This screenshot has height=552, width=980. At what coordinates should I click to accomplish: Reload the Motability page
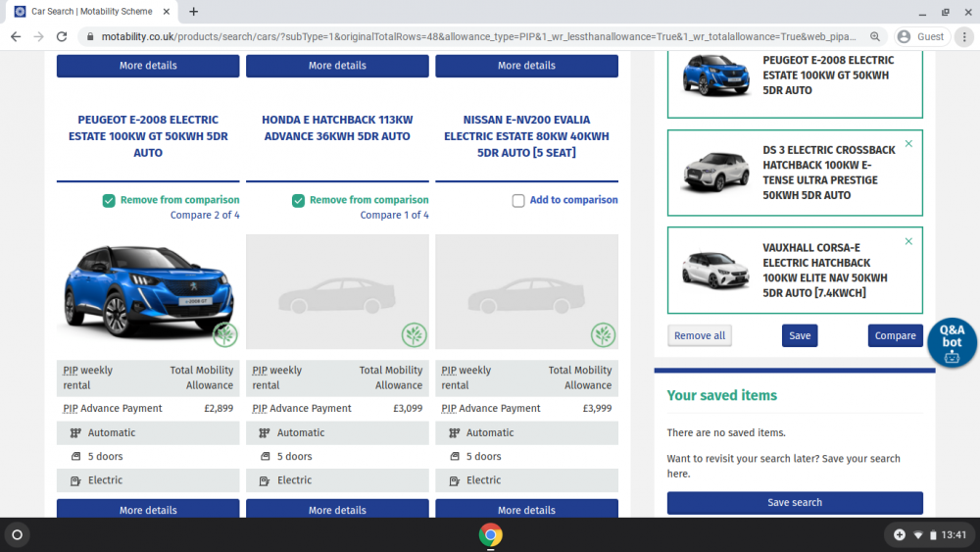point(61,37)
